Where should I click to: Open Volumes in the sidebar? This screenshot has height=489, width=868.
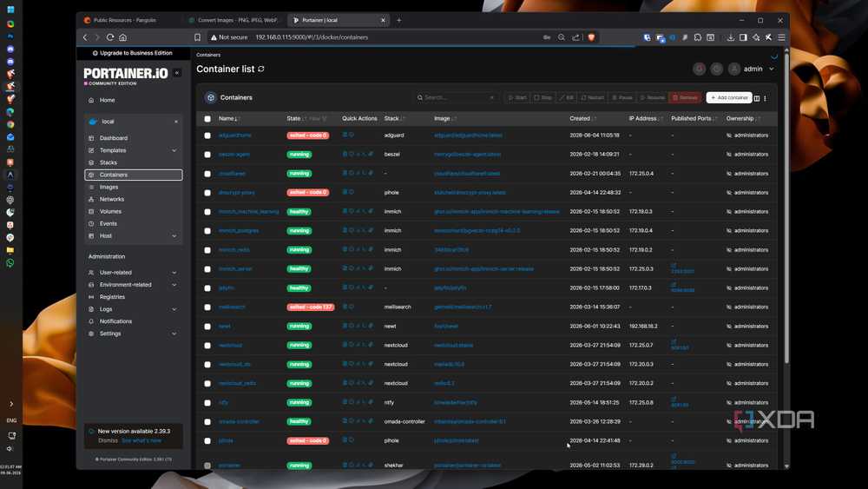[110, 211]
